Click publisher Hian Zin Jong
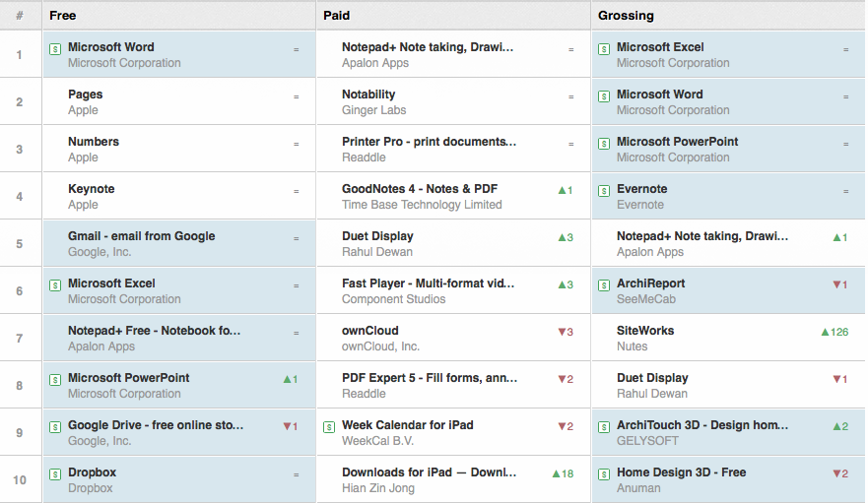 (378, 488)
